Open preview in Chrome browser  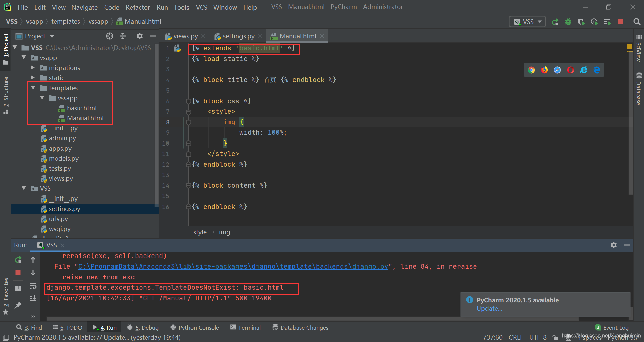531,70
